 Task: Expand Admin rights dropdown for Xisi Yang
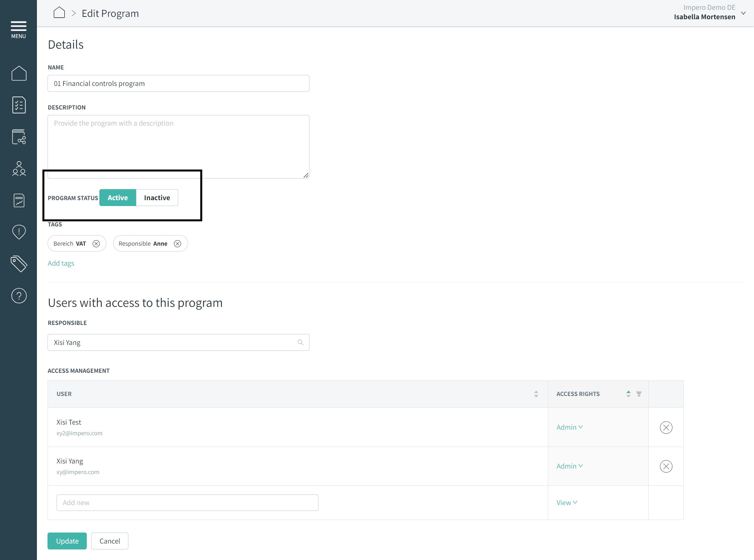click(569, 466)
